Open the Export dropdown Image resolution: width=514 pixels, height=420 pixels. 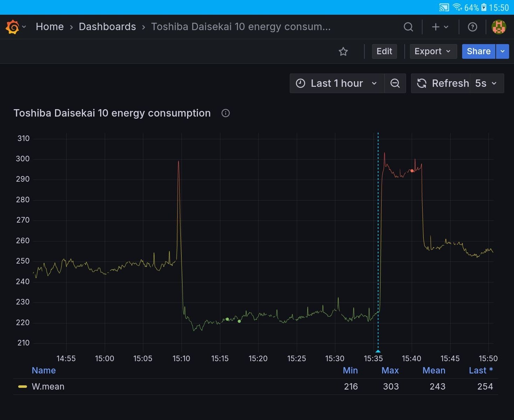(x=433, y=51)
